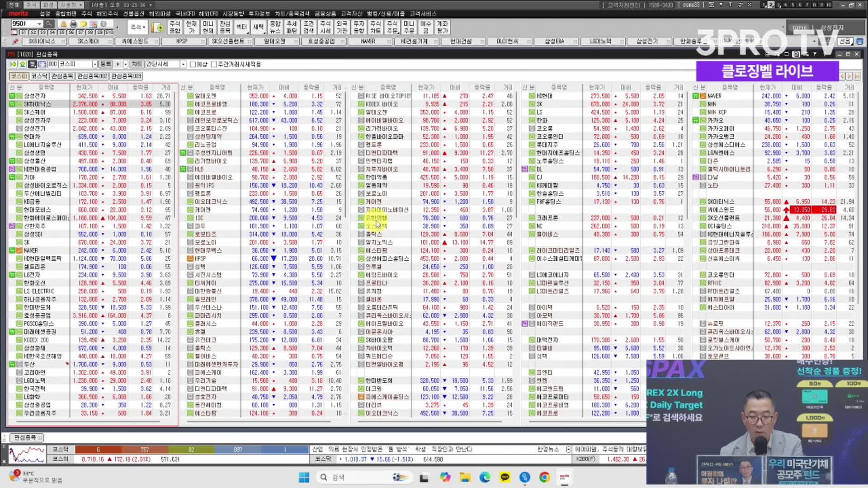This screenshot has height=488, width=868.
Task: Click the green person icon in watchlist header
Action: [22, 64]
